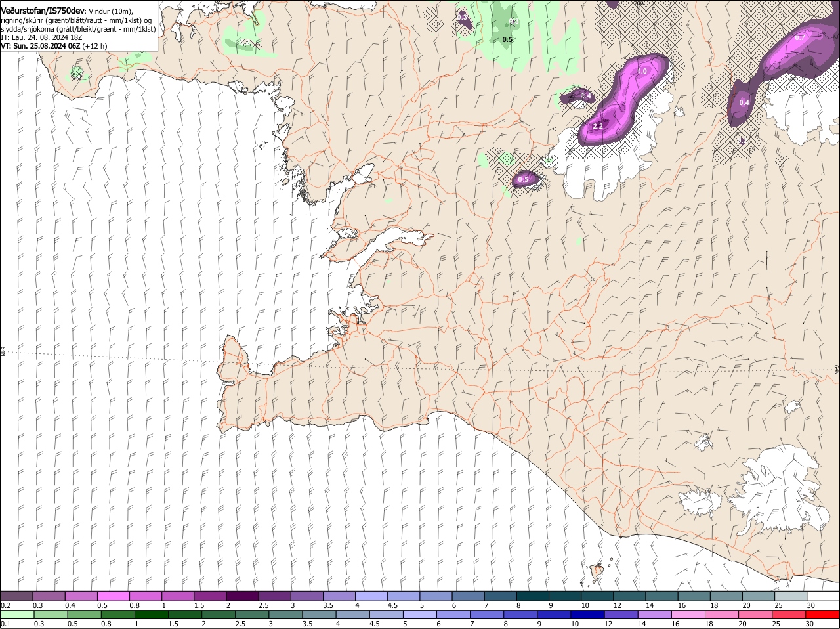Select the medium green 0.5 rain legend swatch
840x629 pixels.
84,615
